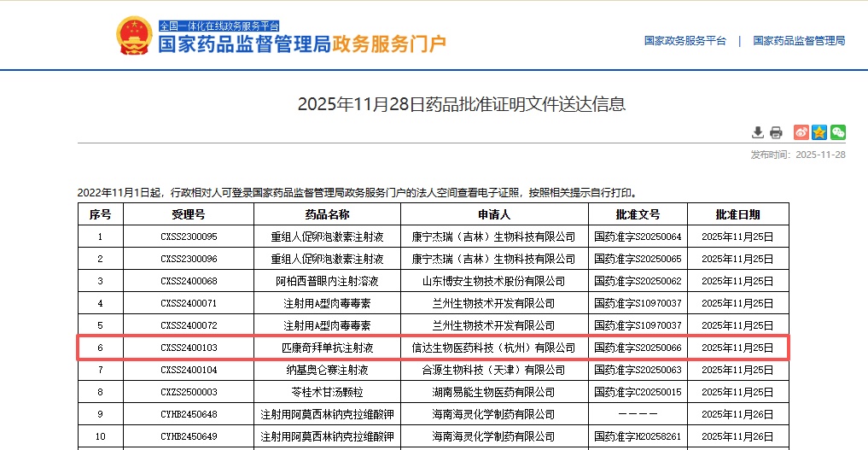Share to WeChat using green icon
Image resolution: width=868 pixels, height=450 pixels.
(x=838, y=132)
